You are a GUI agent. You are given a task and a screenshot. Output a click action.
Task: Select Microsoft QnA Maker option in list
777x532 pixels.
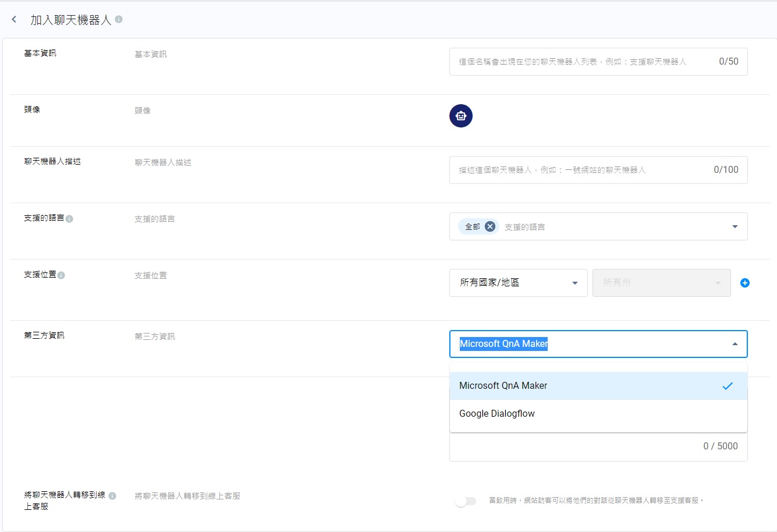click(598, 386)
